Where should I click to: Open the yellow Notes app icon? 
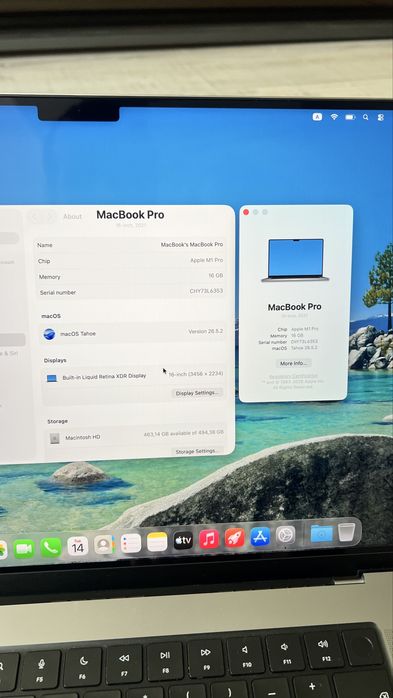click(x=157, y=542)
